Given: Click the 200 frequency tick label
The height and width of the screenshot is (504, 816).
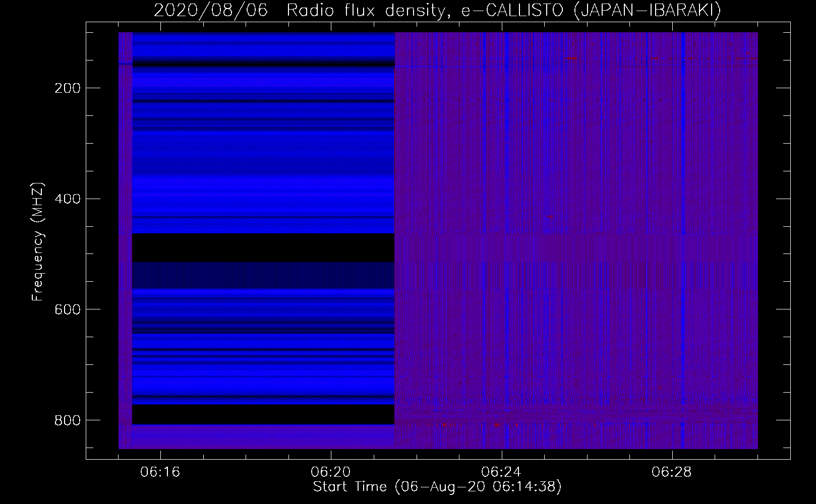Looking at the screenshot, I should [67, 88].
